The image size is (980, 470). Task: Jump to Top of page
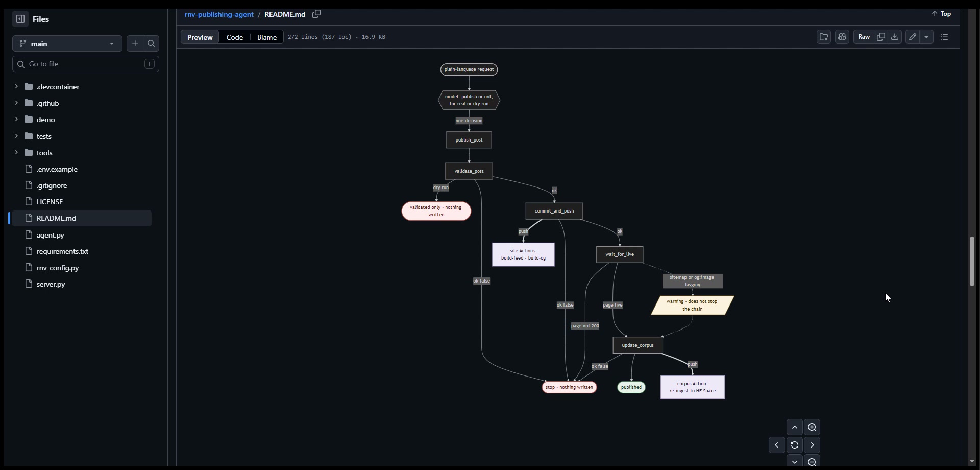(942, 14)
